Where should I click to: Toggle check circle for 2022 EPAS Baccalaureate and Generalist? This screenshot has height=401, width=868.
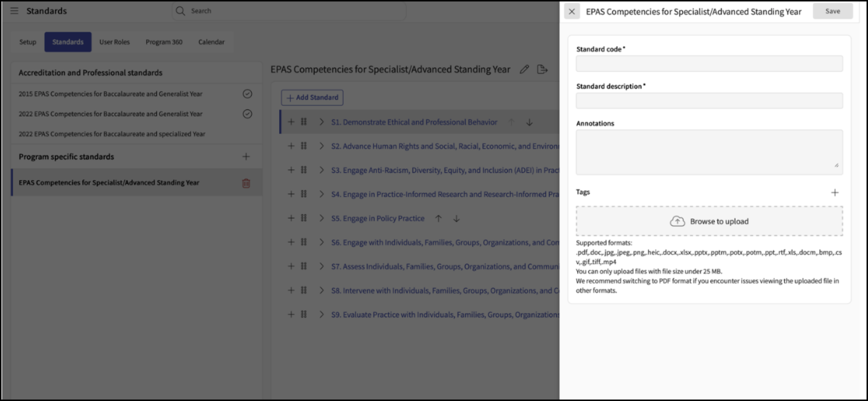tap(247, 114)
